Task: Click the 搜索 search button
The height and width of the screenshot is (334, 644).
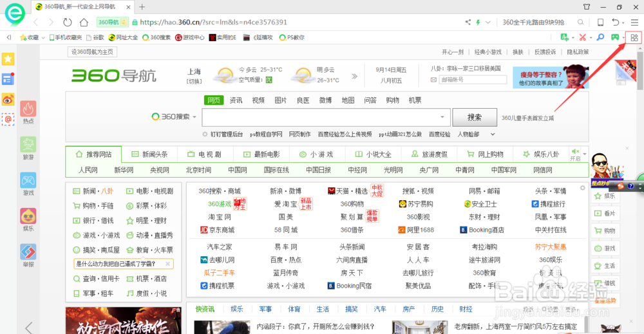Action: (x=475, y=117)
